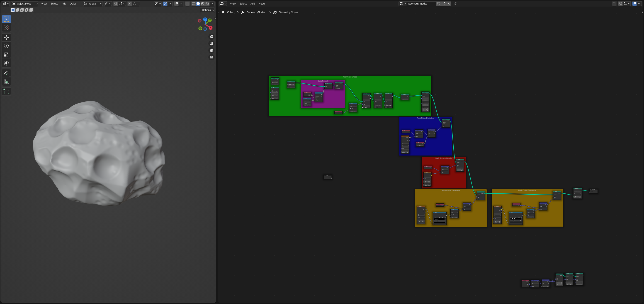Click the Rock Surface Details red frame label
Viewport: 644px width, 304px height.
click(x=443, y=158)
